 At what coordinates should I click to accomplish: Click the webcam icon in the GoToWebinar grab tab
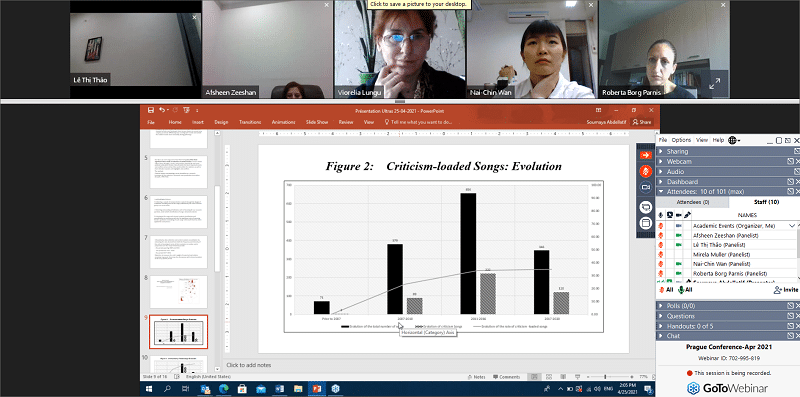tap(645, 188)
